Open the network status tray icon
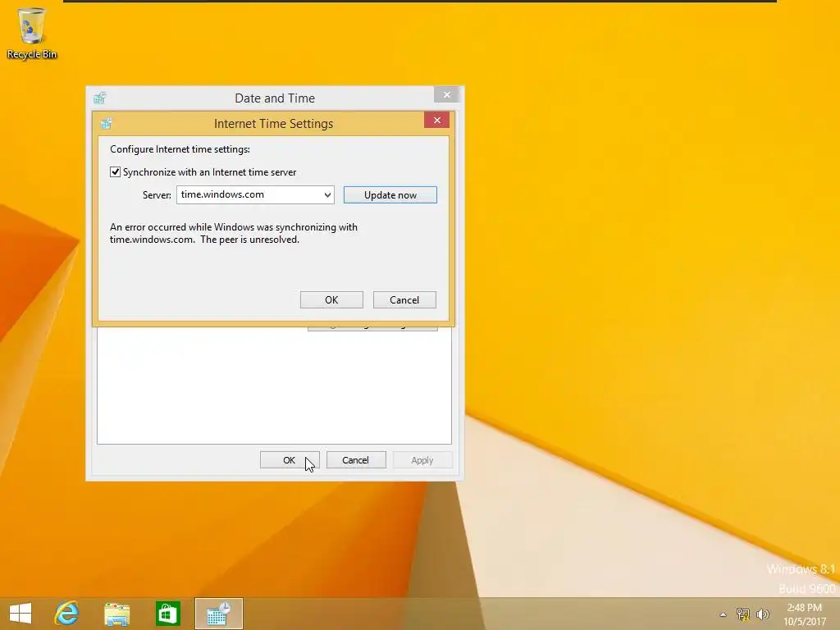Image resolution: width=840 pixels, height=630 pixels. [743, 614]
